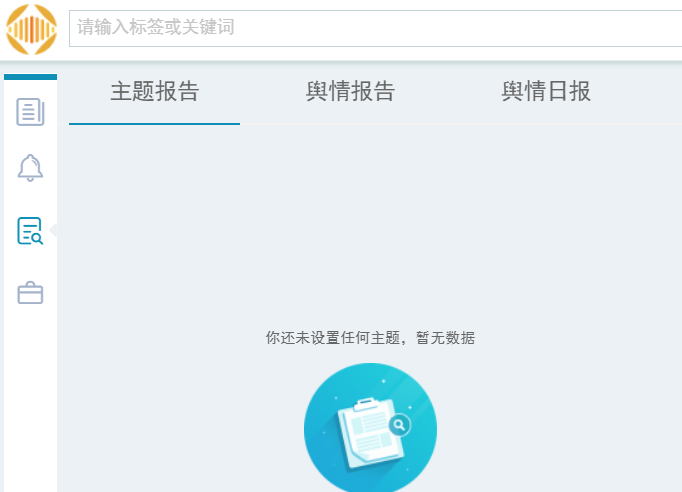Switch to the 舆情报告 tab
Image resolution: width=682 pixels, height=492 pixels.
pyautogui.click(x=350, y=91)
